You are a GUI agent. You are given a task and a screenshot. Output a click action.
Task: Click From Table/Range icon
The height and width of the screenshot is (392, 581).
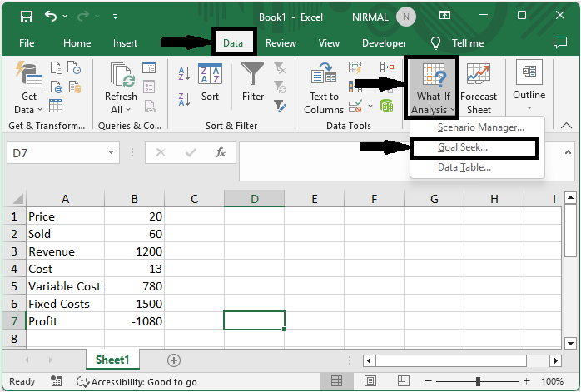(x=56, y=106)
